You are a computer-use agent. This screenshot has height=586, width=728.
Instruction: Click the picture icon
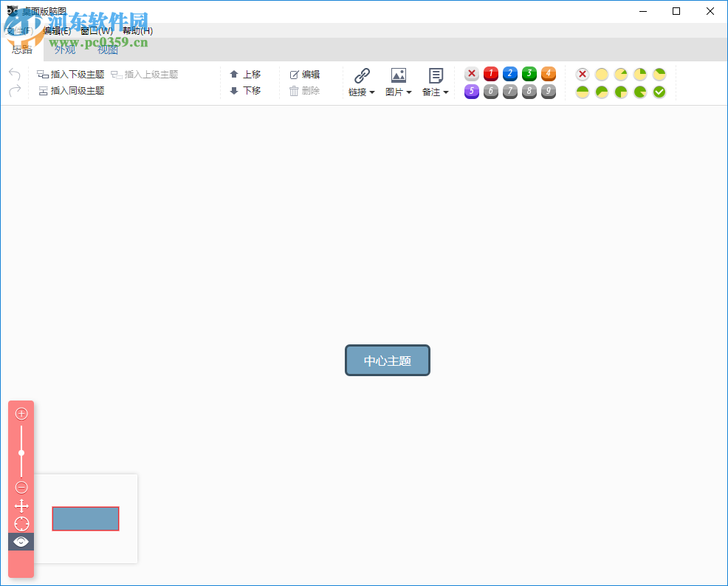click(399, 75)
